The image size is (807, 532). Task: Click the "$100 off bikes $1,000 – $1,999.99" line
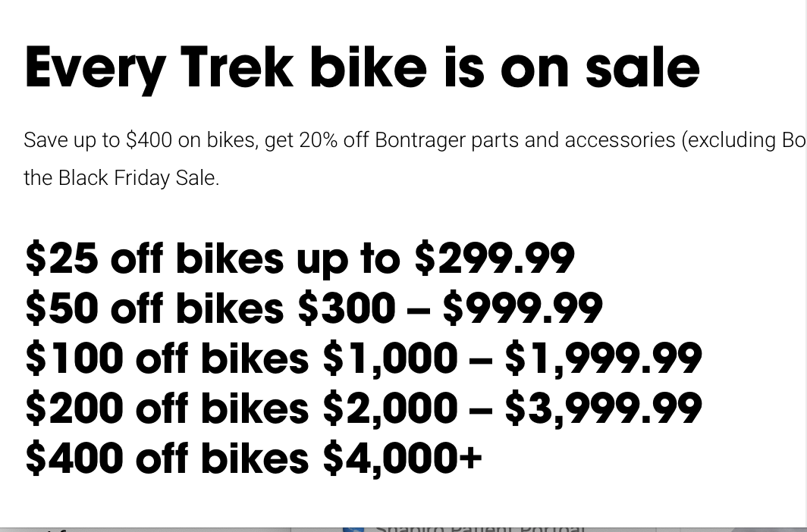[363, 358]
